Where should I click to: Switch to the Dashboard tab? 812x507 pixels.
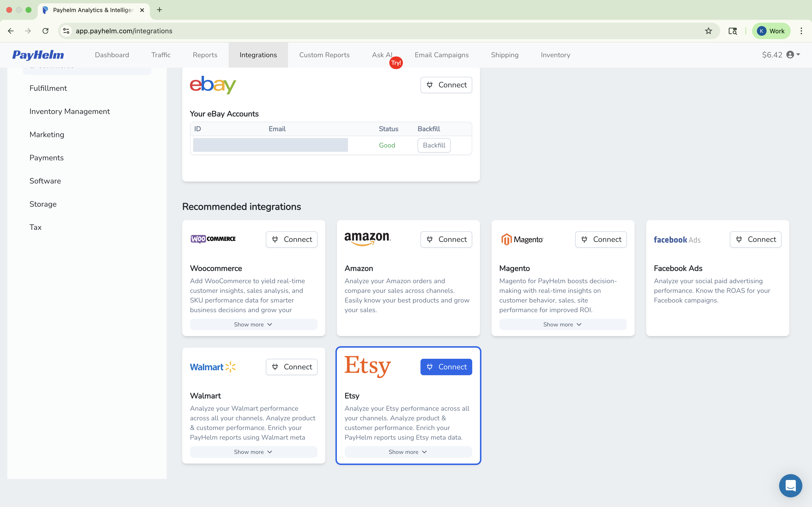point(112,55)
